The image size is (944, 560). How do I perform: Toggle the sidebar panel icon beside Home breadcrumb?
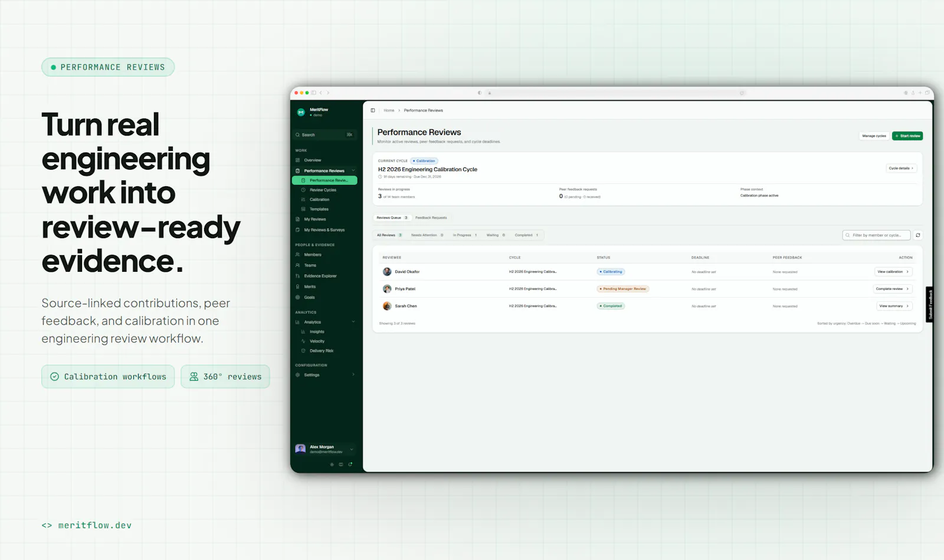tap(373, 110)
